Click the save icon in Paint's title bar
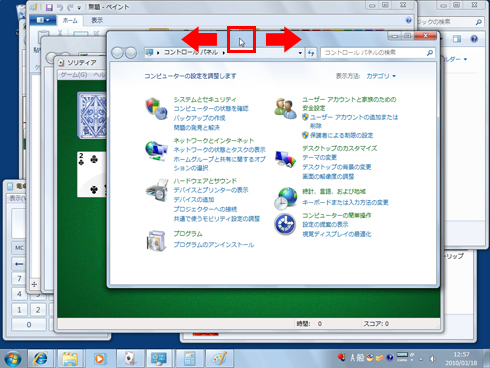The width and height of the screenshot is (490, 368). pyautogui.click(x=49, y=7)
